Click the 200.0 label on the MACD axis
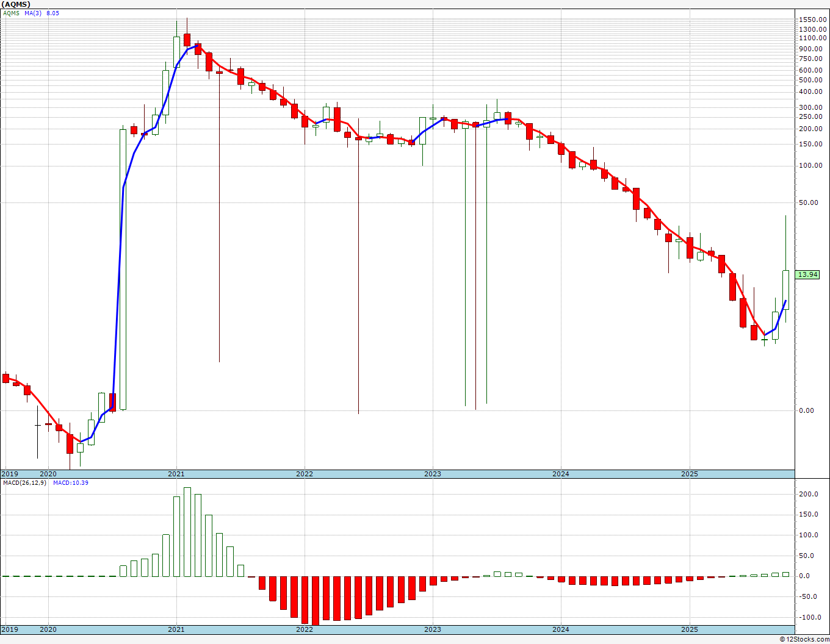Viewport: 830px width, 644px height. click(x=809, y=495)
